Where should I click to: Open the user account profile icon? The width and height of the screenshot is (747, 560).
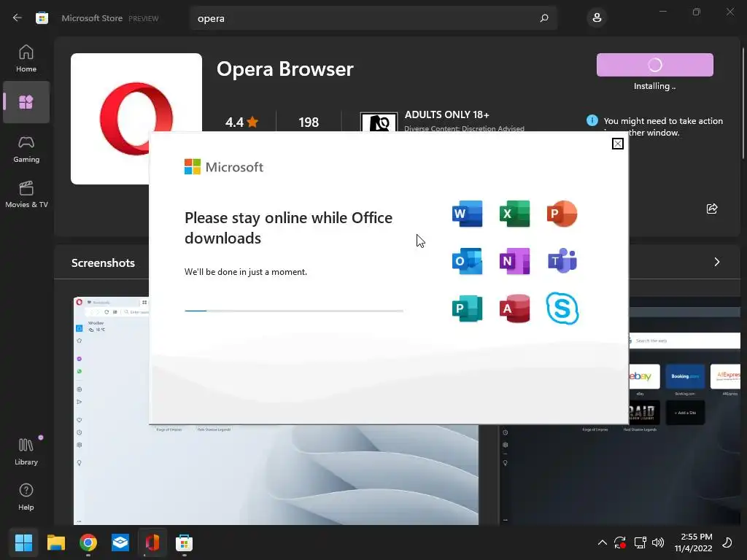point(597,17)
